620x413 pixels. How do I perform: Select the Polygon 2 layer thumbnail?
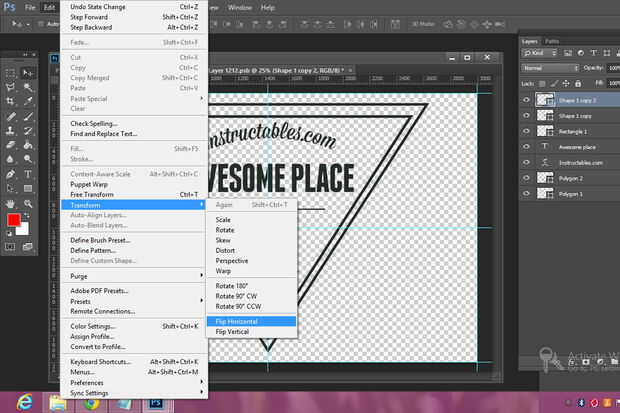545,178
